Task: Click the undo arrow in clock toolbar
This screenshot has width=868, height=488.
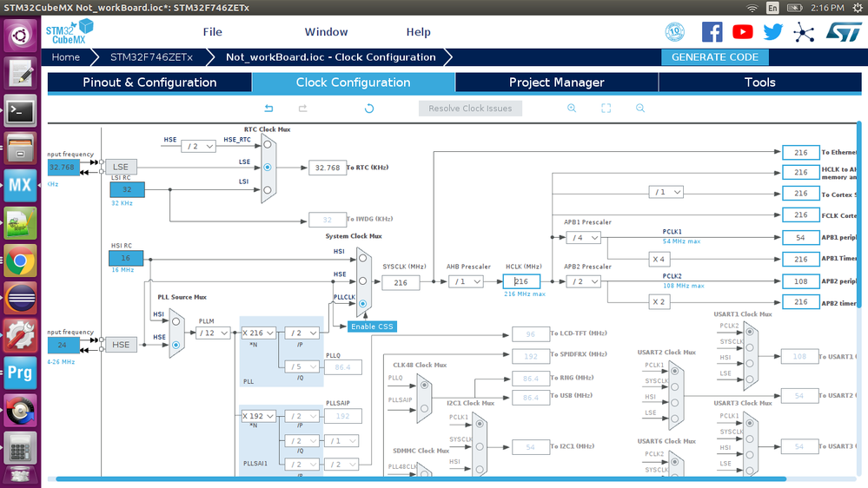Action: 268,109
